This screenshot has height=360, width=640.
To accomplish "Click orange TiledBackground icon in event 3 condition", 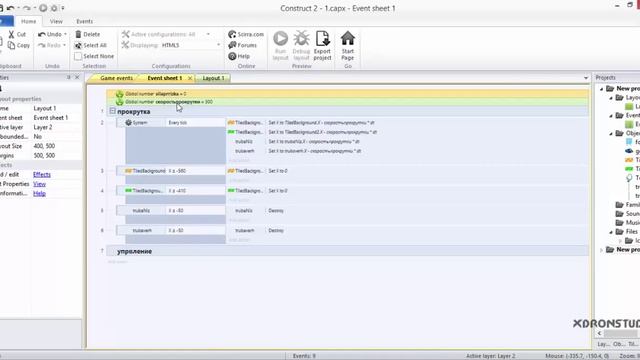I will tap(128, 171).
